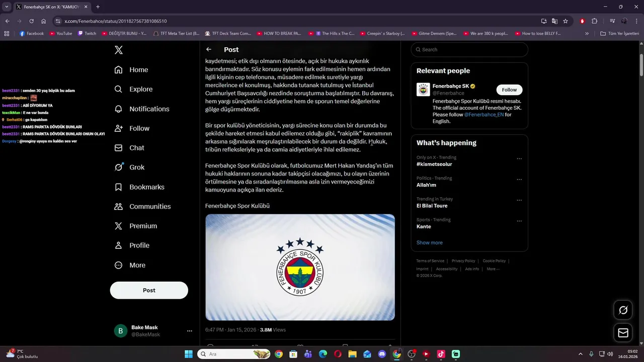Select the Fenerbahçe SK on X tab

coord(51,7)
